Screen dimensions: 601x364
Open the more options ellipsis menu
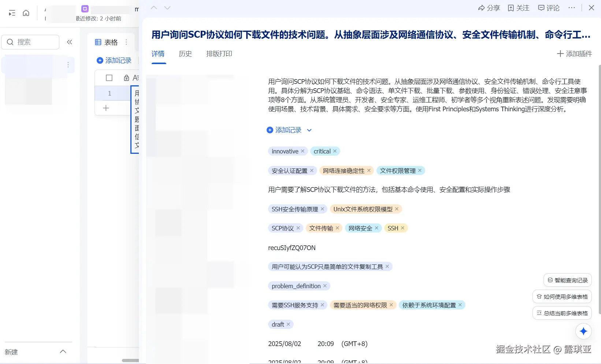pyautogui.click(x=572, y=8)
